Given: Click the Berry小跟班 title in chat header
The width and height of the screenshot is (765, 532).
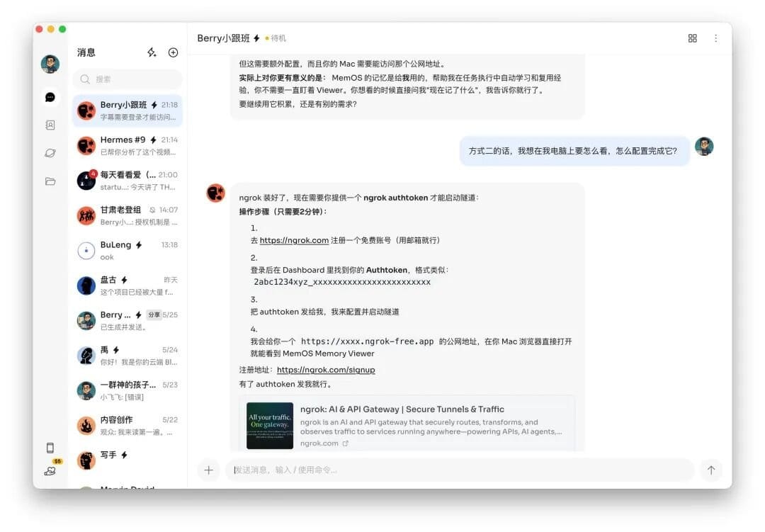Looking at the screenshot, I should (223, 38).
